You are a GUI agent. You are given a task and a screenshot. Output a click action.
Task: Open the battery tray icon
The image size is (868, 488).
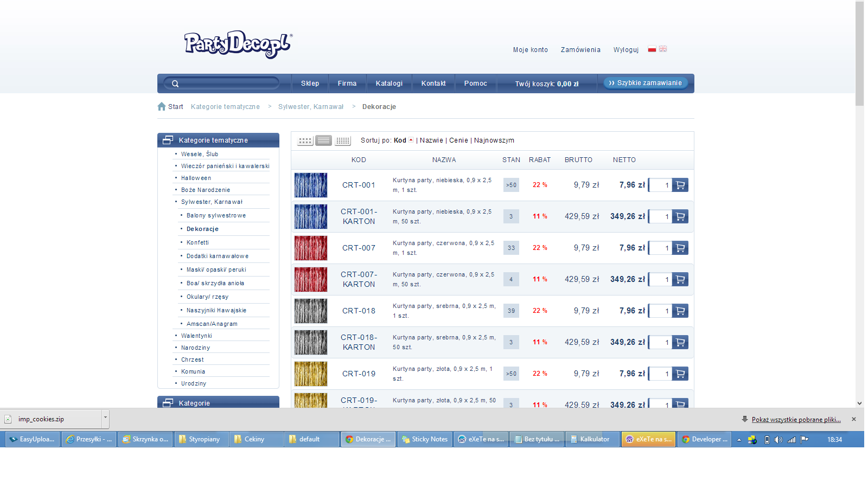[x=767, y=439]
